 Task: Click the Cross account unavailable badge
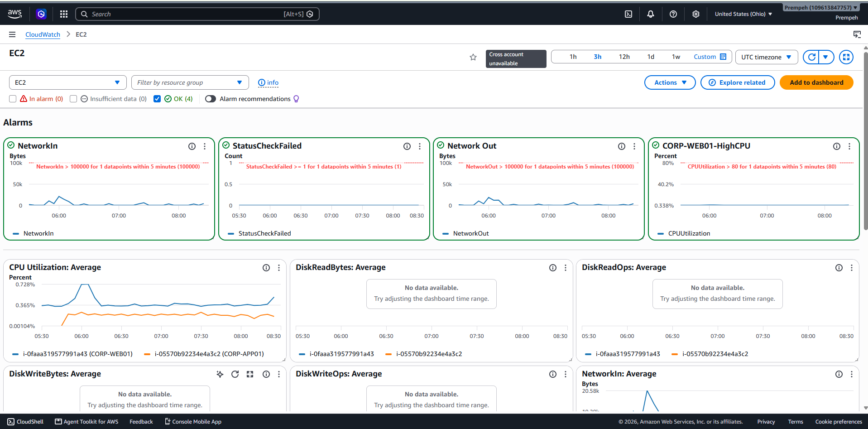(516, 59)
